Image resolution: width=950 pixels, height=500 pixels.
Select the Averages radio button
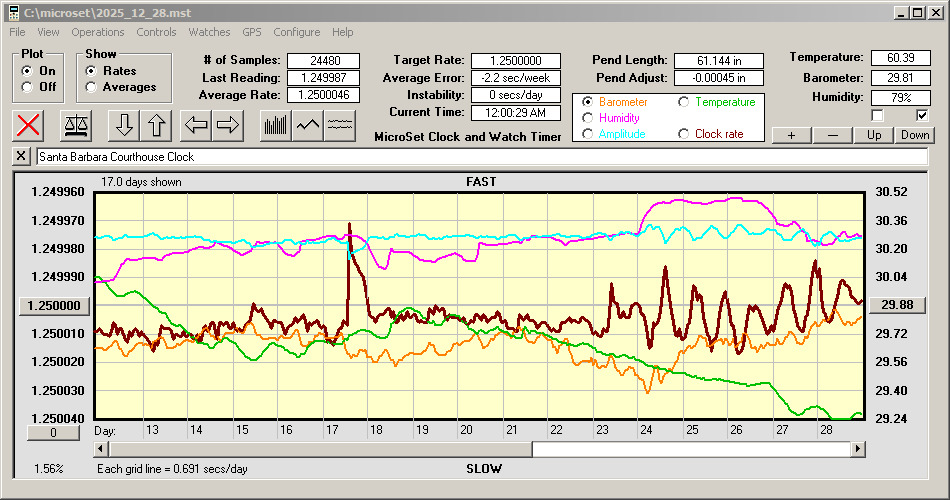coord(91,87)
